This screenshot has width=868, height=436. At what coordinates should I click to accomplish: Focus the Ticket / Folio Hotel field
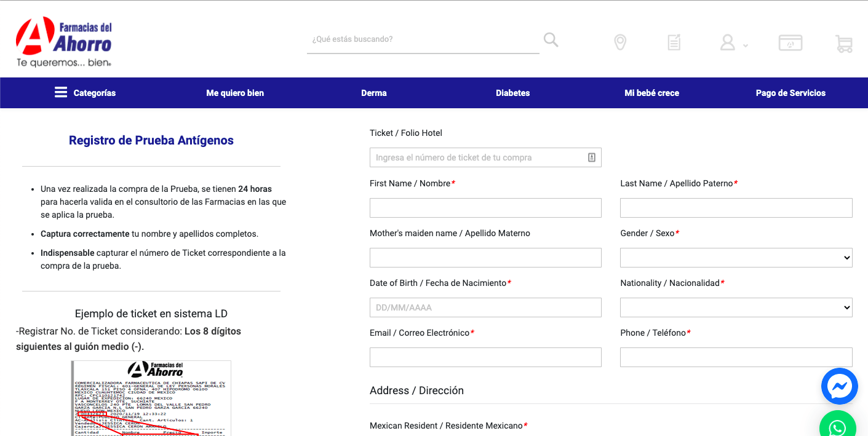tap(485, 157)
